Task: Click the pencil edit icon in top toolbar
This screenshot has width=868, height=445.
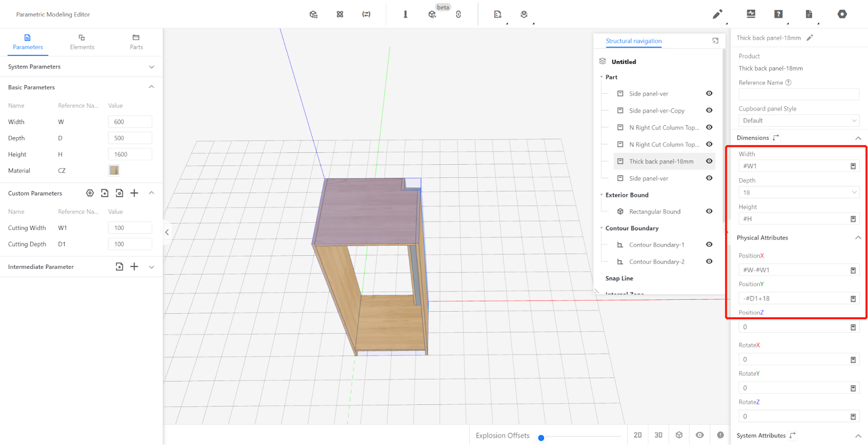Action: (x=717, y=15)
